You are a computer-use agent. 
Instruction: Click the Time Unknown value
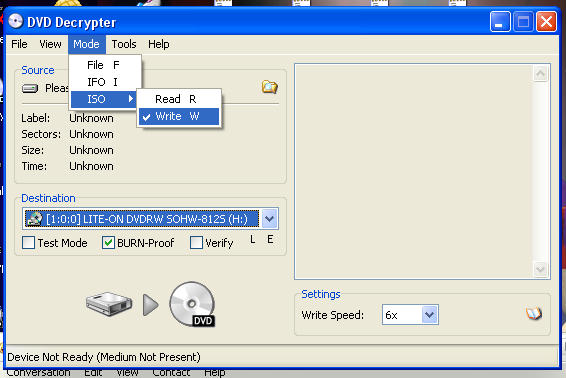pyautogui.click(x=91, y=166)
